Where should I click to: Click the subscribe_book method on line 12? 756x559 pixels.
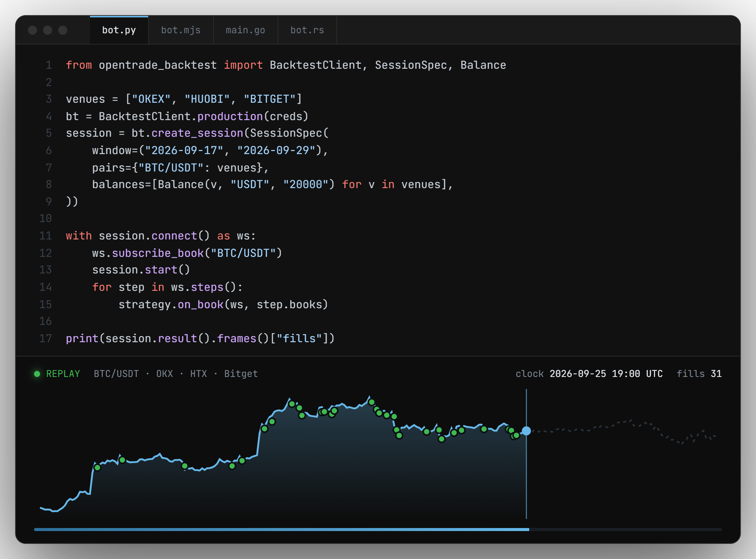(158, 253)
